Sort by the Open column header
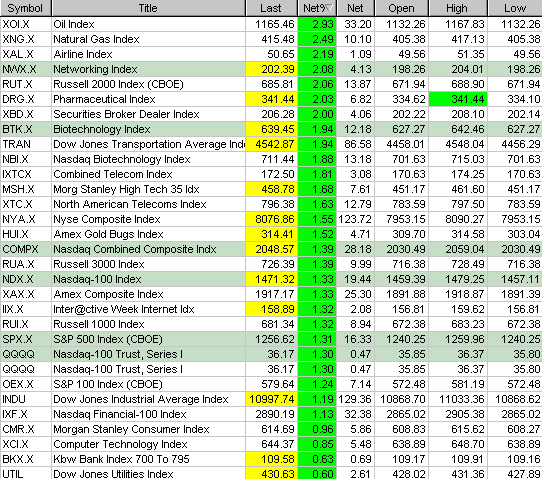Screen dimensions: 542x479 [x=401, y=8]
